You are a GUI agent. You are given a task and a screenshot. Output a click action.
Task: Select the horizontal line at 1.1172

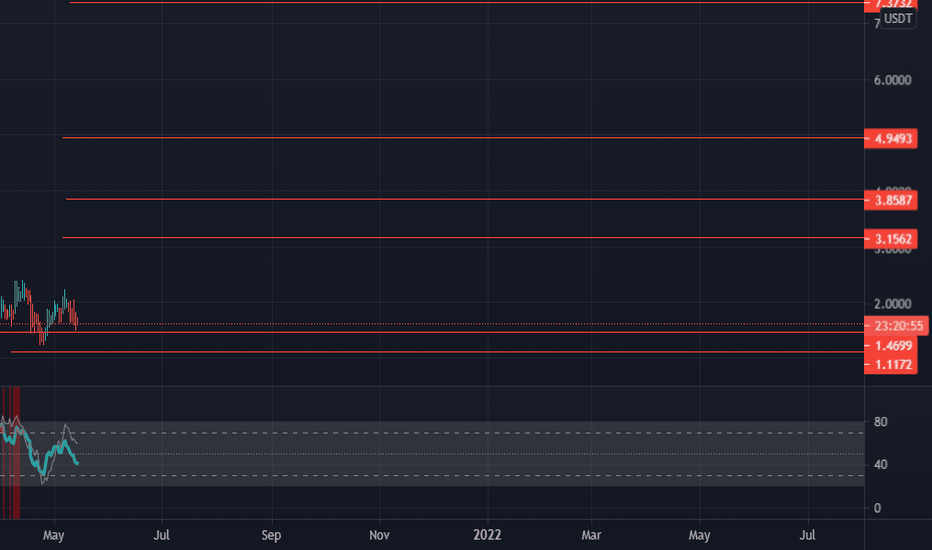437,352
